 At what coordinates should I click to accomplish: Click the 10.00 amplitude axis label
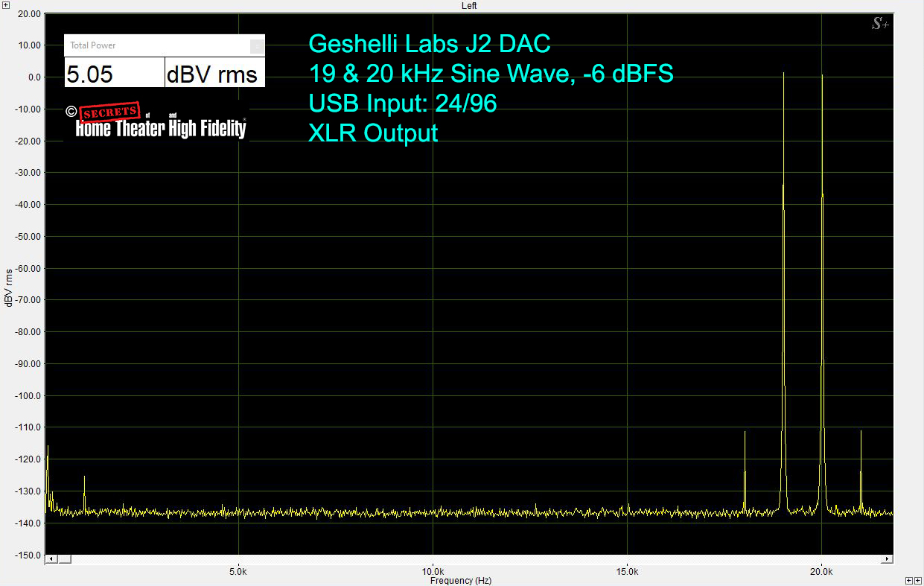(28, 45)
